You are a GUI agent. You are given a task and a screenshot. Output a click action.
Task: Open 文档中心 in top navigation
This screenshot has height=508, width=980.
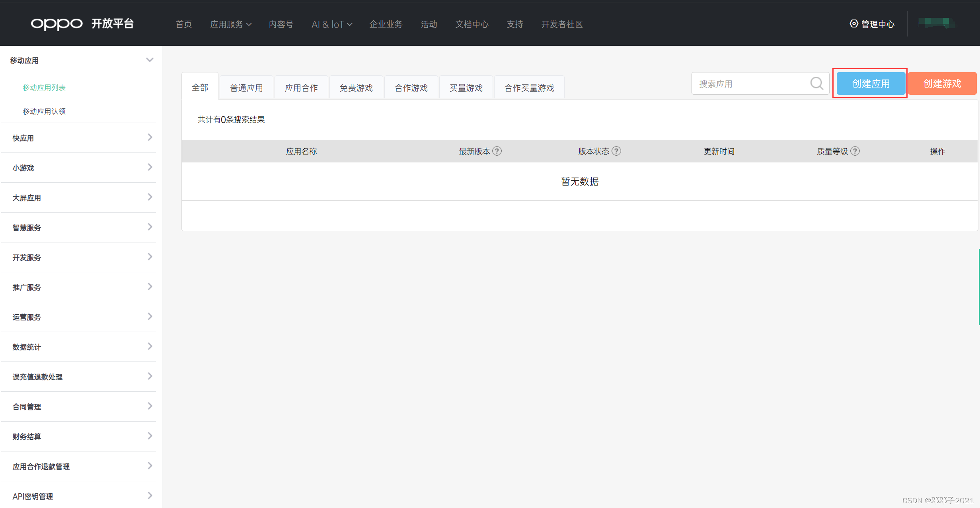[472, 24]
